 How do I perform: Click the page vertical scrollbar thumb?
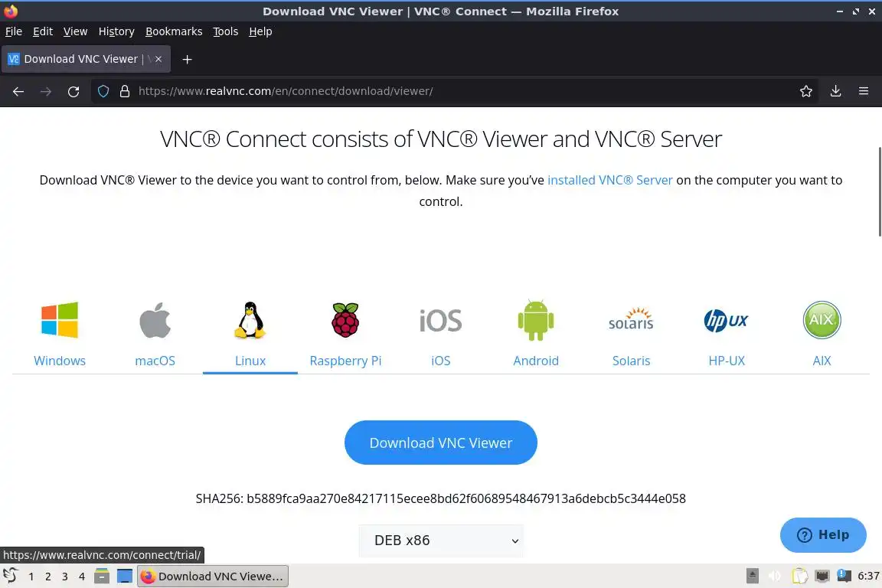tap(879, 192)
